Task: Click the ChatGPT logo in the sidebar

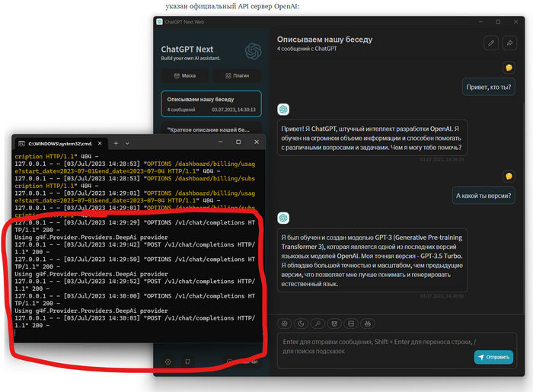Action: tap(254, 51)
